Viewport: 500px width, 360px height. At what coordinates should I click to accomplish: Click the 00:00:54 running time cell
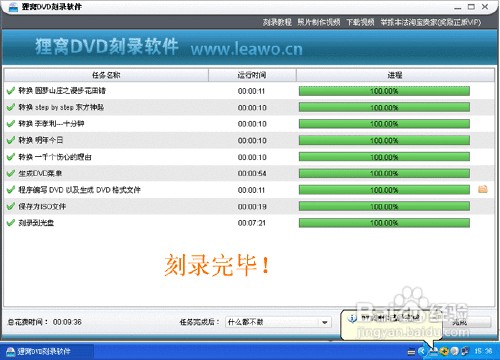coord(252,173)
